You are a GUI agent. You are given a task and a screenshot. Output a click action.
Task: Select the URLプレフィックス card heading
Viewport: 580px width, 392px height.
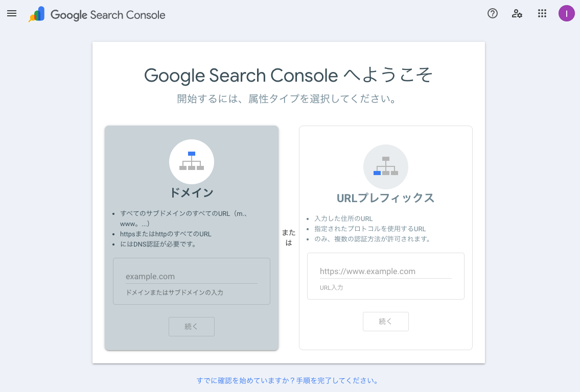pyautogui.click(x=386, y=198)
